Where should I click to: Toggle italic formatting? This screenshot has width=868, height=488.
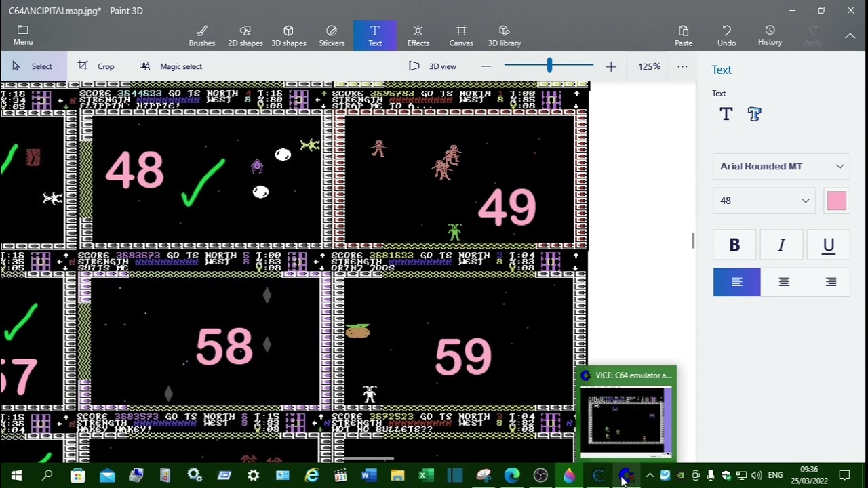pyautogui.click(x=781, y=245)
